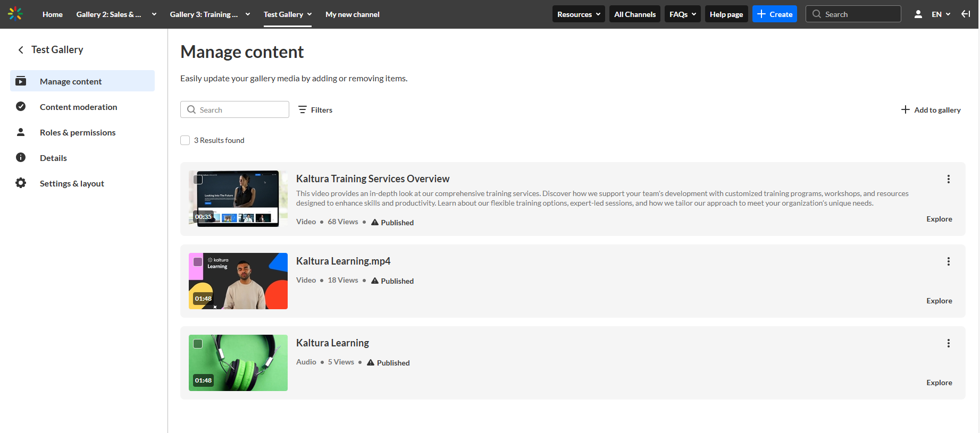The width and height of the screenshot is (980, 433).
Task: Click the Roles & permissions person icon
Action: [21, 132]
